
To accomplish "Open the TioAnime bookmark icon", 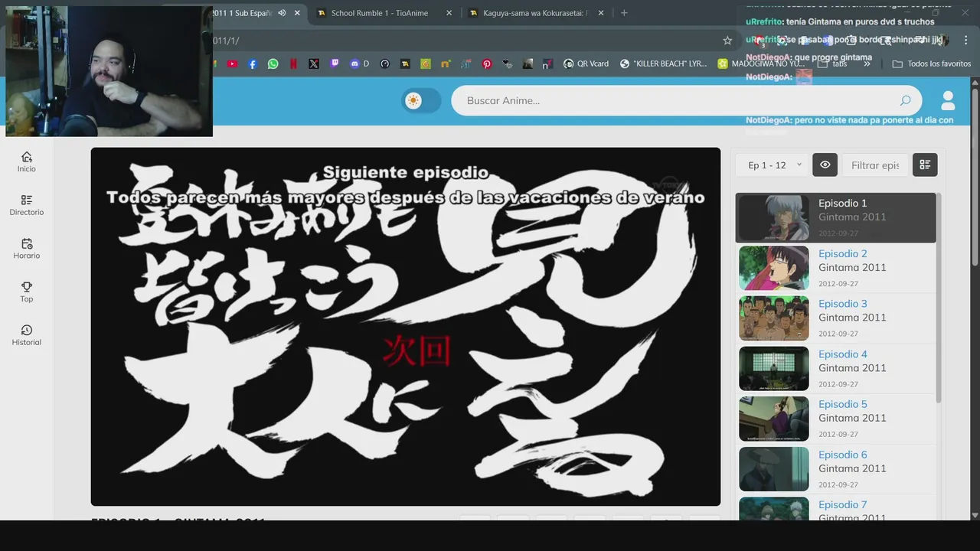I will pyautogui.click(x=405, y=64).
